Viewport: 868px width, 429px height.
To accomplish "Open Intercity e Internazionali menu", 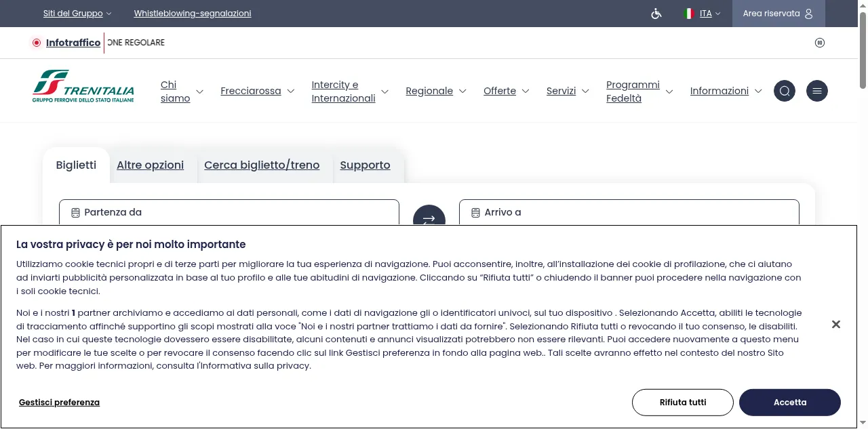I will click(343, 91).
